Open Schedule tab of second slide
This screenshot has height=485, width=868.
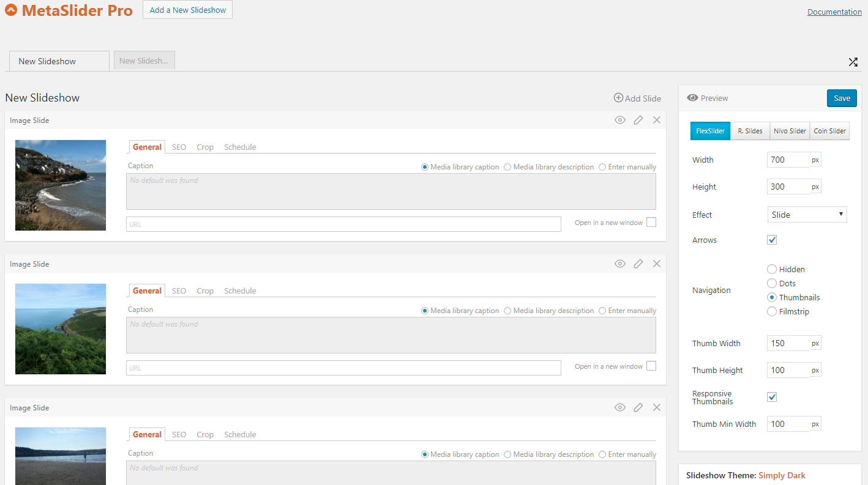[240, 291]
